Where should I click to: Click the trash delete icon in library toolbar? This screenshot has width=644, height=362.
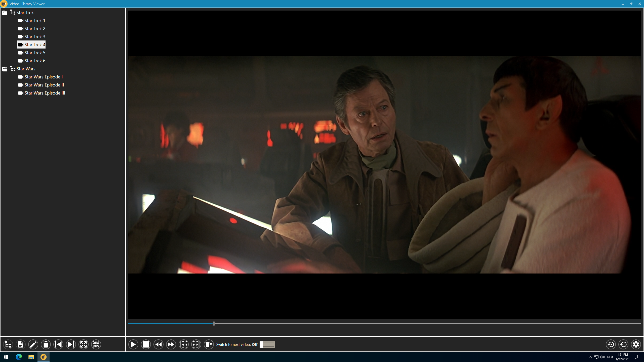pos(46,344)
